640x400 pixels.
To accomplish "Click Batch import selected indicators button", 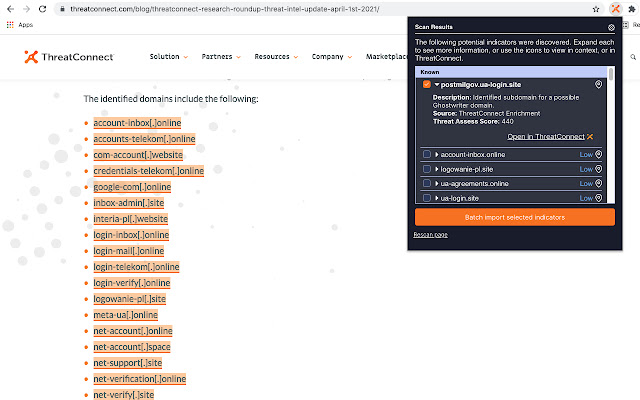I will point(514,217).
